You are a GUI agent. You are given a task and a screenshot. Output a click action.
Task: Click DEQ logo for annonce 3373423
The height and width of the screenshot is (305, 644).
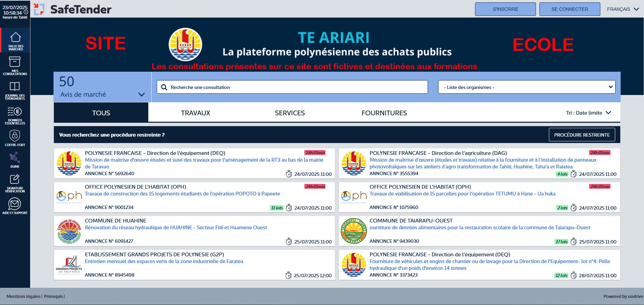click(354, 265)
